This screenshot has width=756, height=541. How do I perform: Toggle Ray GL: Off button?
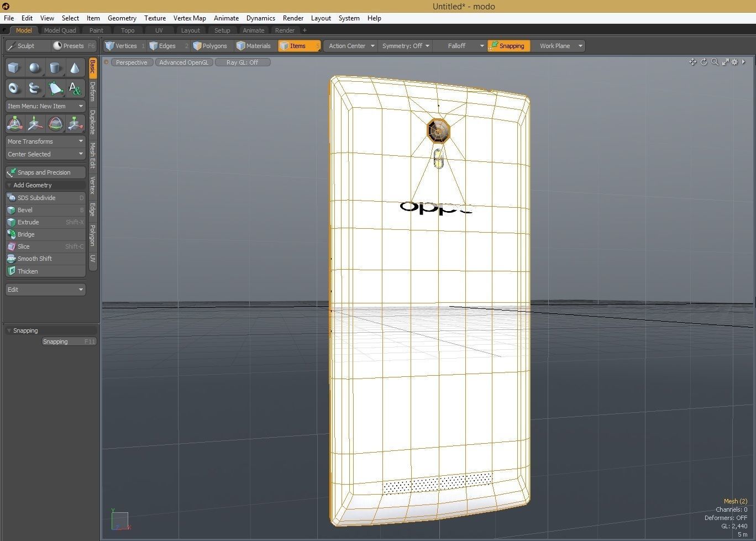(x=243, y=62)
